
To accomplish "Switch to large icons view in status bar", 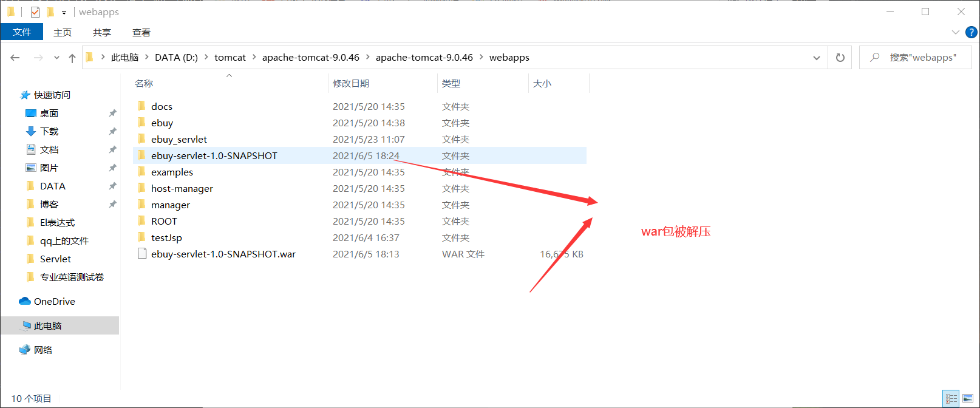I will click(968, 399).
